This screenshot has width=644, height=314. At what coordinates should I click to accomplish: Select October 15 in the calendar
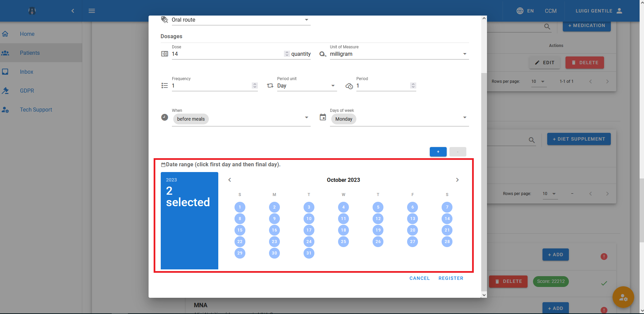pyautogui.click(x=240, y=230)
